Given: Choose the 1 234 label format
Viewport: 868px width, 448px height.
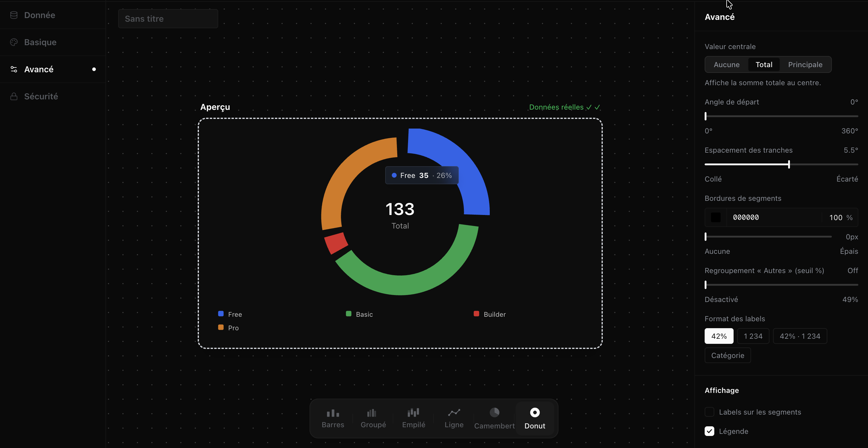Looking at the screenshot, I should [753, 336].
